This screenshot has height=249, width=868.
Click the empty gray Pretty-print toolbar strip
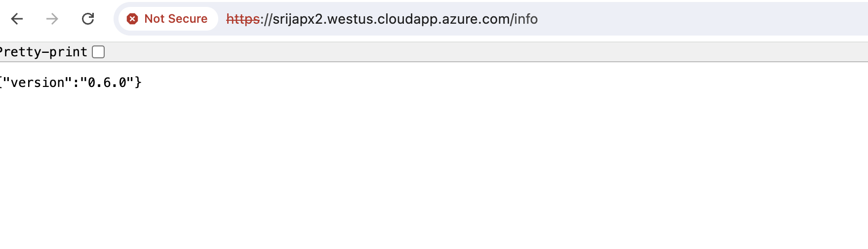click(484, 52)
